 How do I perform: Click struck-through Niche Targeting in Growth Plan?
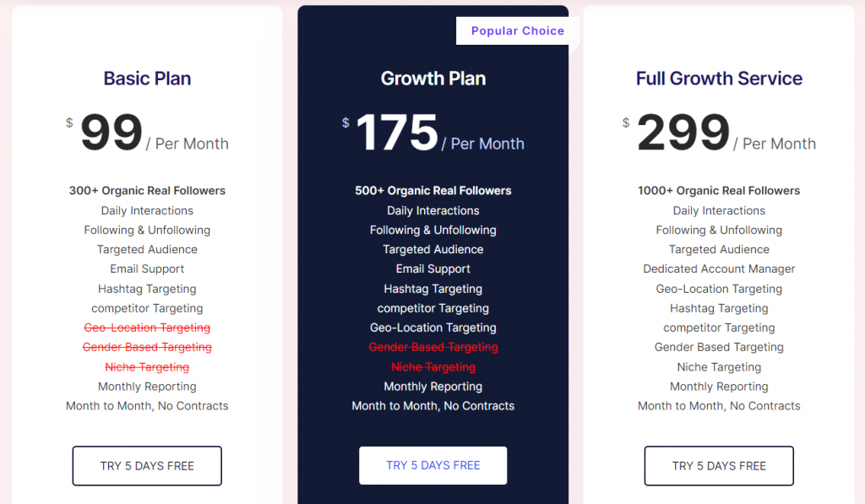point(433,366)
